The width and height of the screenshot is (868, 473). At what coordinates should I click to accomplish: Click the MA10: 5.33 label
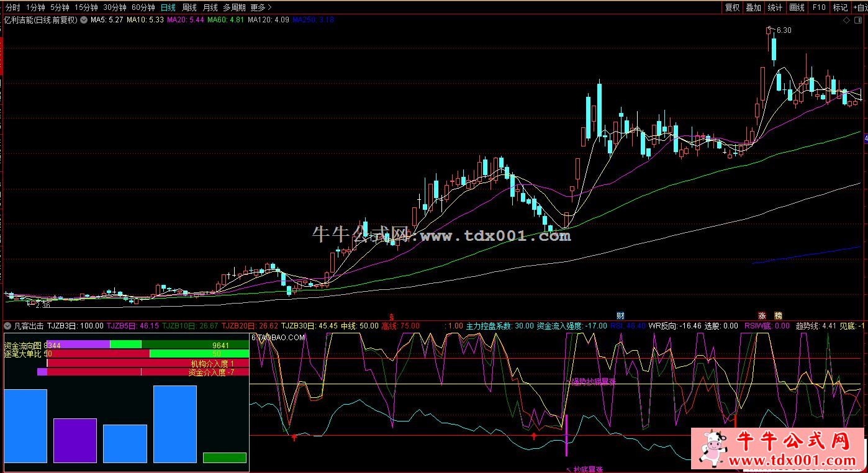click(x=145, y=20)
